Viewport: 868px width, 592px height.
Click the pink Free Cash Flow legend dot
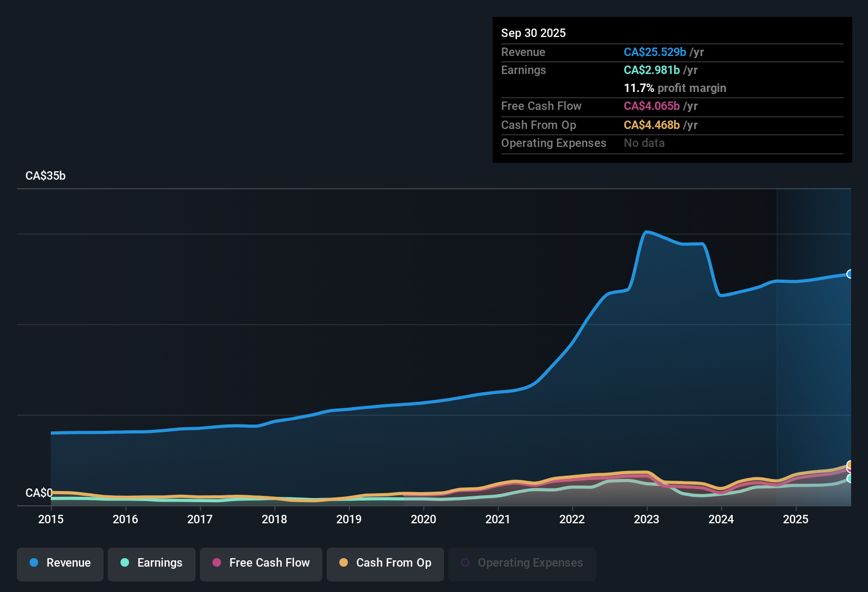pos(217,563)
